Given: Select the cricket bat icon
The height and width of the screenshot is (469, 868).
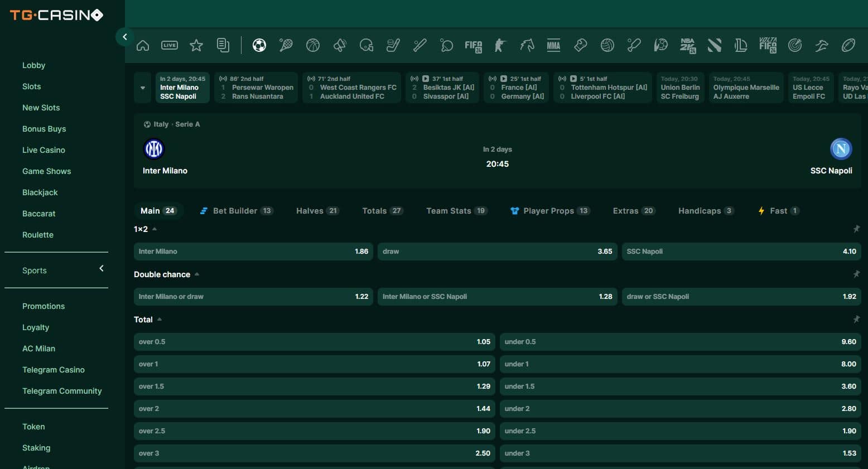Looking at the screenshot, I should point(634,45).
